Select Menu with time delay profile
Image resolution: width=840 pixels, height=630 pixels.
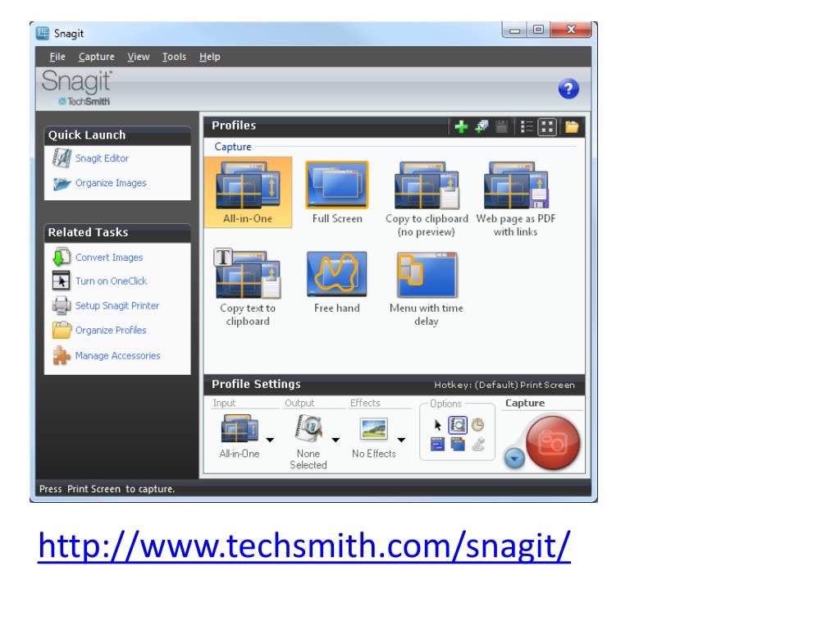pos(427,289)
